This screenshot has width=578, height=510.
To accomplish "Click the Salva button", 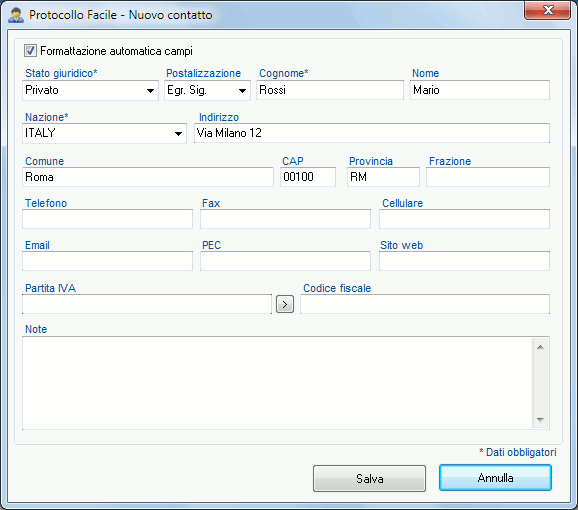I will coord(369,478).
